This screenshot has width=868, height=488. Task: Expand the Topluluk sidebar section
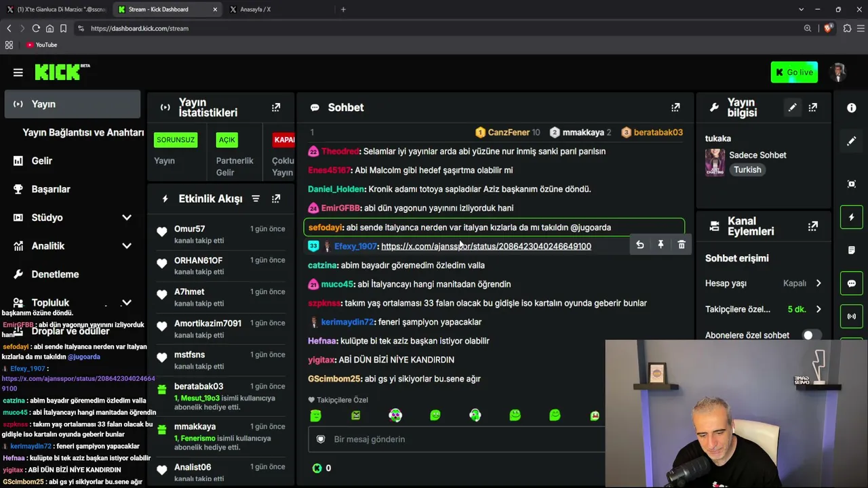coord(126,303)
